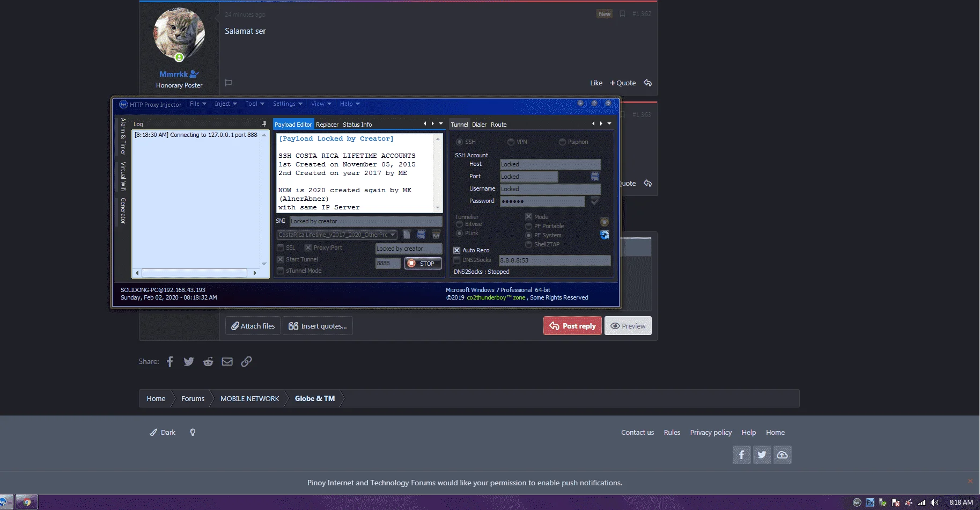Click the save config icon beside config dropdown
The image size is (980, 510).
tap(421, 235)
